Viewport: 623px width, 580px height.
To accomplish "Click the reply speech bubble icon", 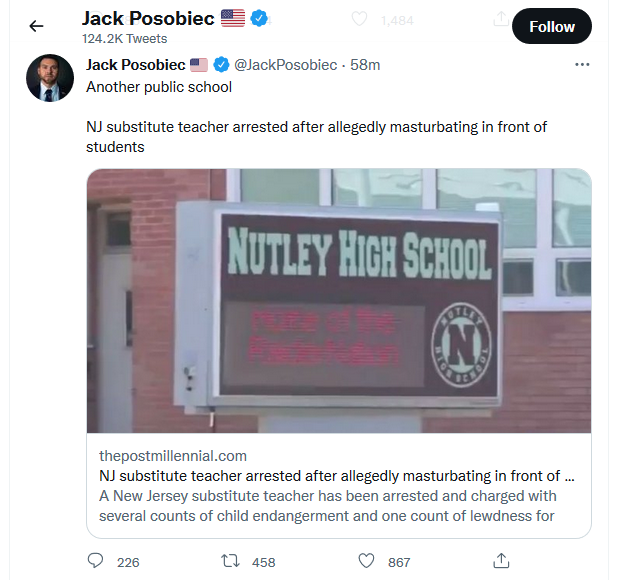I will pos(95,561).
